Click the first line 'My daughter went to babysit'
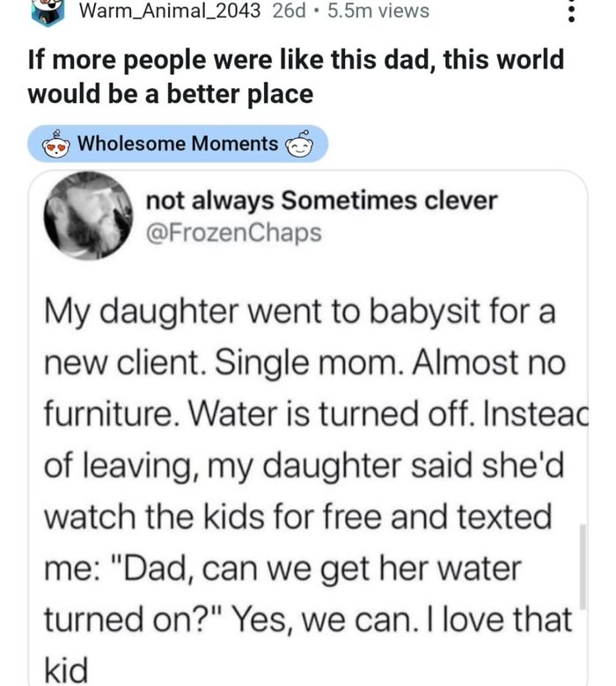 pyautogui.click(x=299, y=312)
